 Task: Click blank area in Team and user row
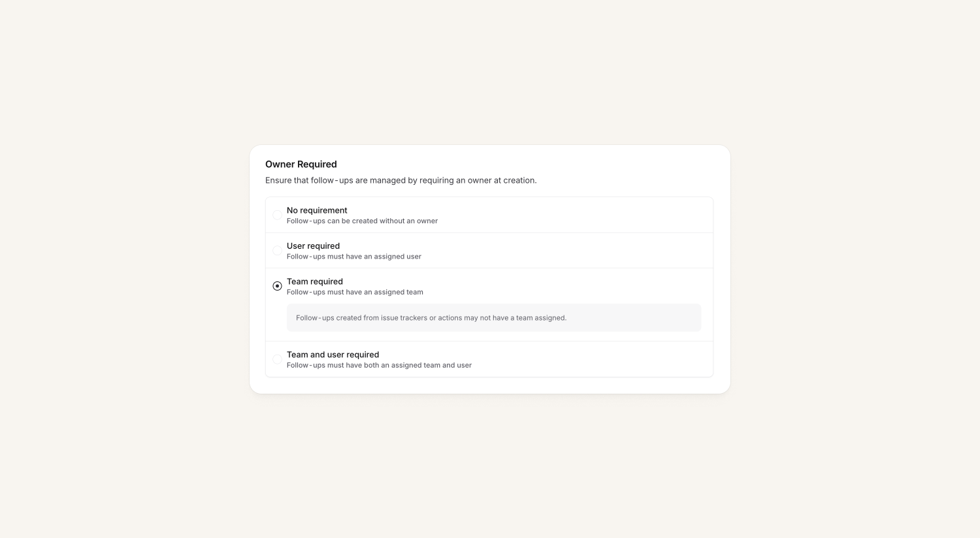coord(588,359)
